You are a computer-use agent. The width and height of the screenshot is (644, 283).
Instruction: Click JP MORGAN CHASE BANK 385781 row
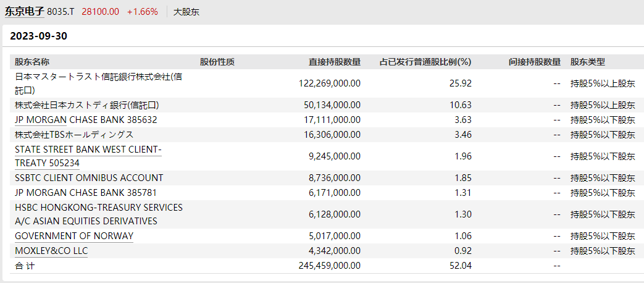86,193
